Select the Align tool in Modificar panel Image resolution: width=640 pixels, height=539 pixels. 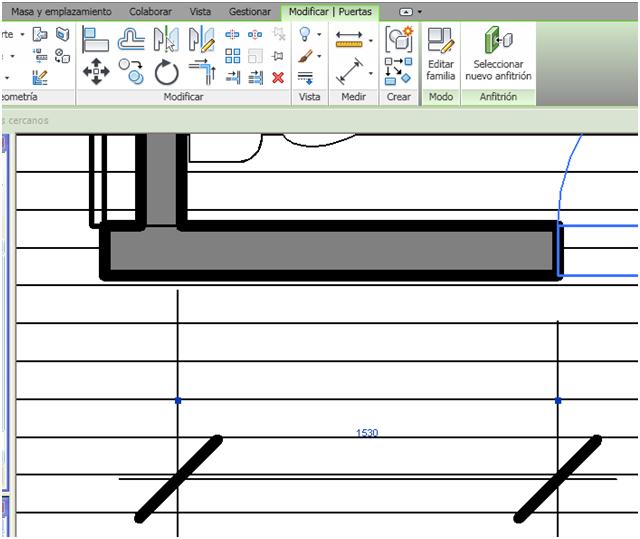pyautogui.click(x=96, y=39)
